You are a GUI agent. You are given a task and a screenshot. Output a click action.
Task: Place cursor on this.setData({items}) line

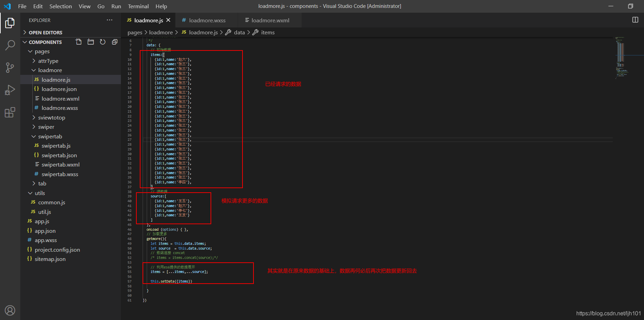(x=171, y=281)
